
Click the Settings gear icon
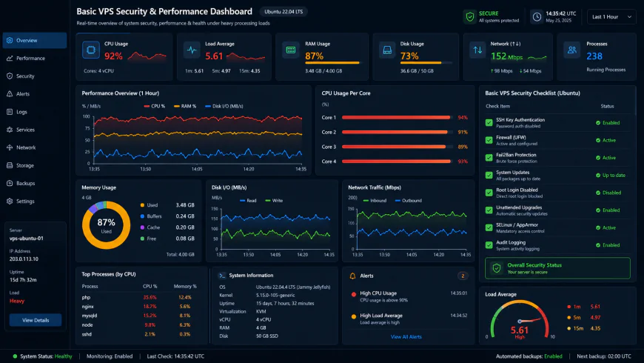10,201
